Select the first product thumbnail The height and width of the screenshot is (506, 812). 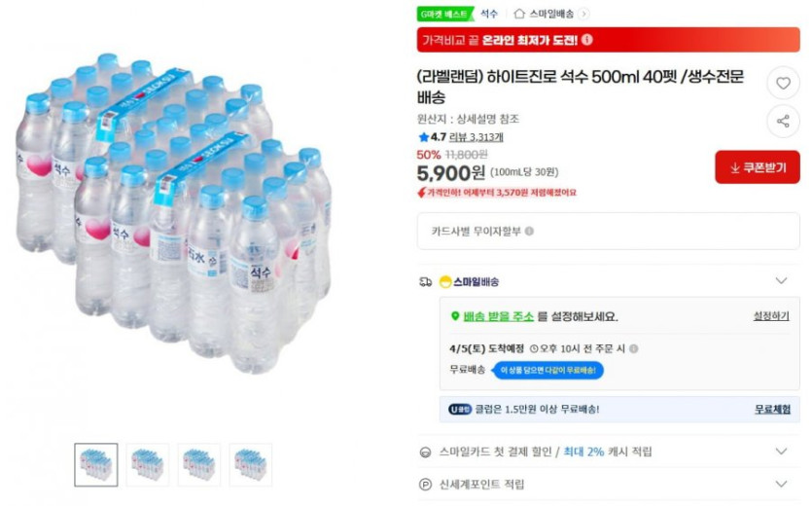tap(96, 465)
